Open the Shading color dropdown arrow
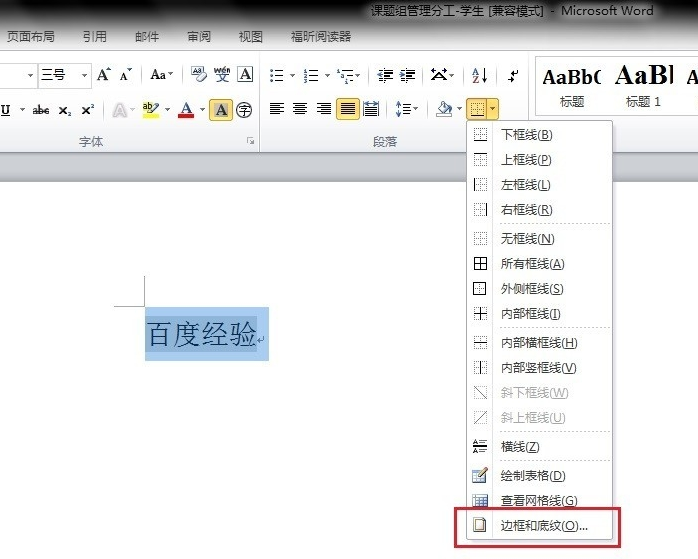This screenshot has height=559, width=698. pos(459,109)
